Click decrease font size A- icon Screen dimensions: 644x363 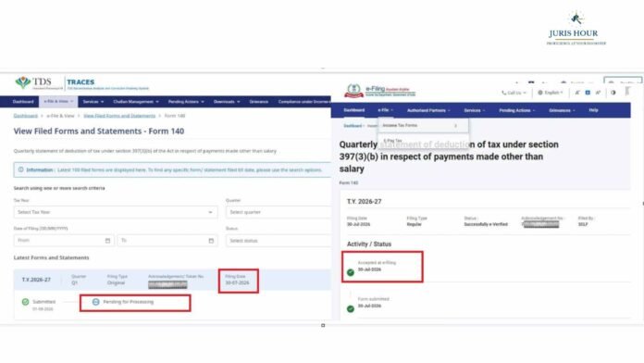577,93
